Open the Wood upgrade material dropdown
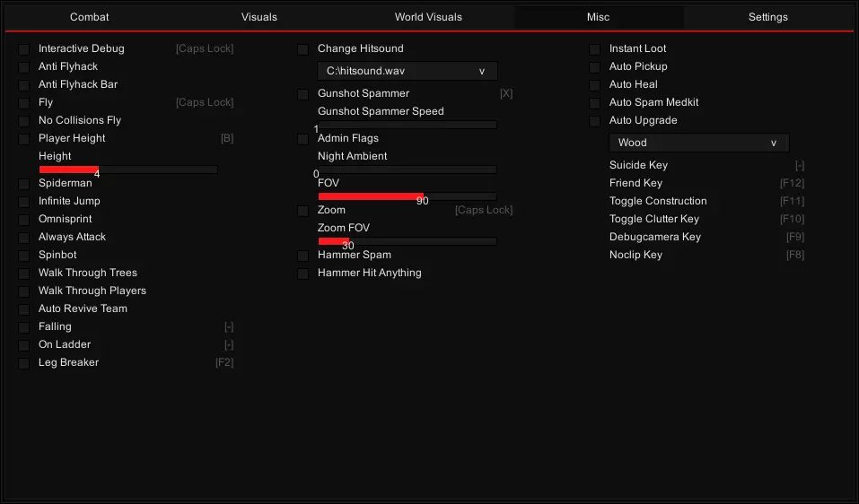Screen dimensions: 859x504 point(698,143)
